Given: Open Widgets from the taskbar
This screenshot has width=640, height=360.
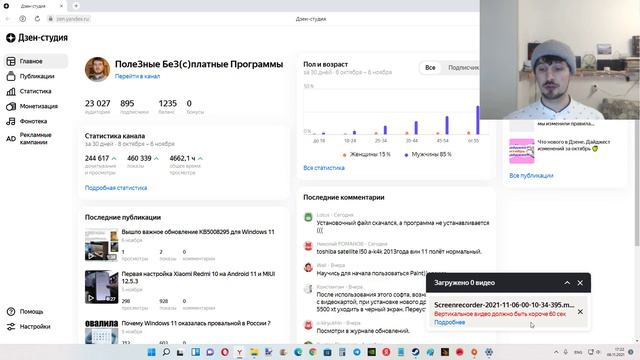Looking at the screenshot, I should [196, 352].
